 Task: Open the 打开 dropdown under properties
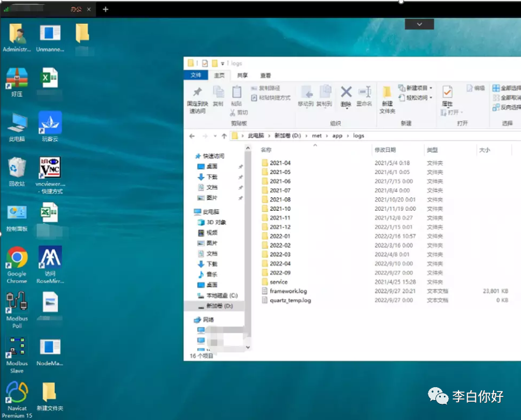click(452, 112)
